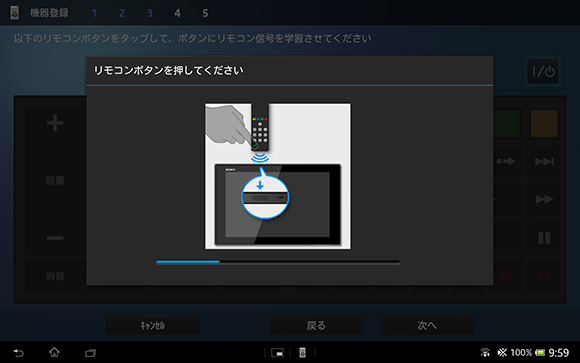Select step 2 in registration wizard
The width and height of the screenshot is (580, 363).
(x=122, y=13)
